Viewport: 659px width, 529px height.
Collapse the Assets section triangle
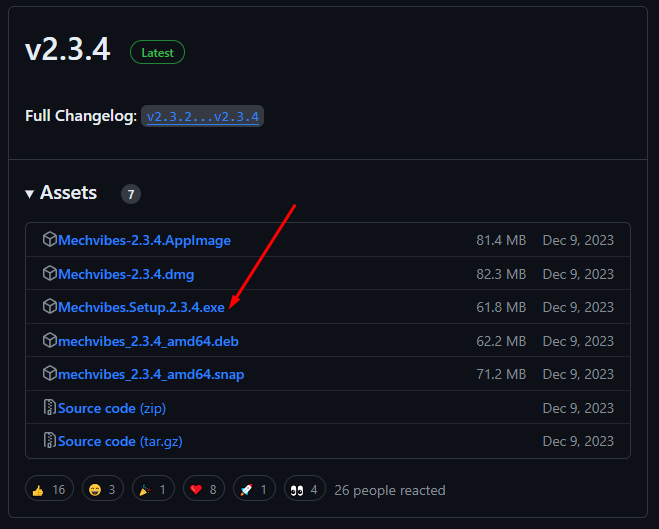point(29,194)
